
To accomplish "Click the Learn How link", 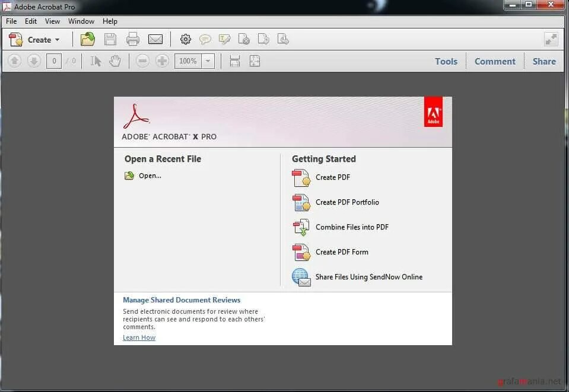I will 139,337.
